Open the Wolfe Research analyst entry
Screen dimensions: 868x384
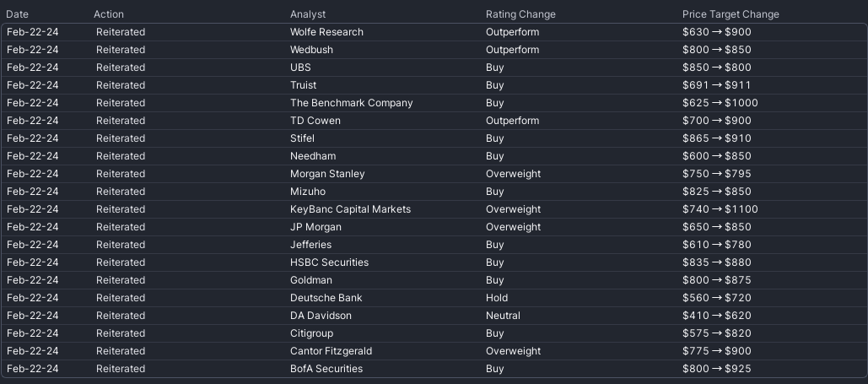click(x=326, y=32)
